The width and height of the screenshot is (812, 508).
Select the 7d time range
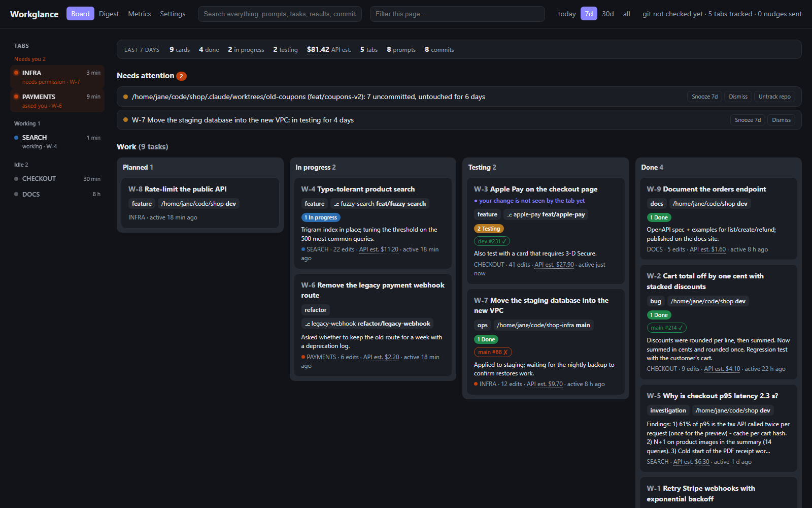(589, 14)
